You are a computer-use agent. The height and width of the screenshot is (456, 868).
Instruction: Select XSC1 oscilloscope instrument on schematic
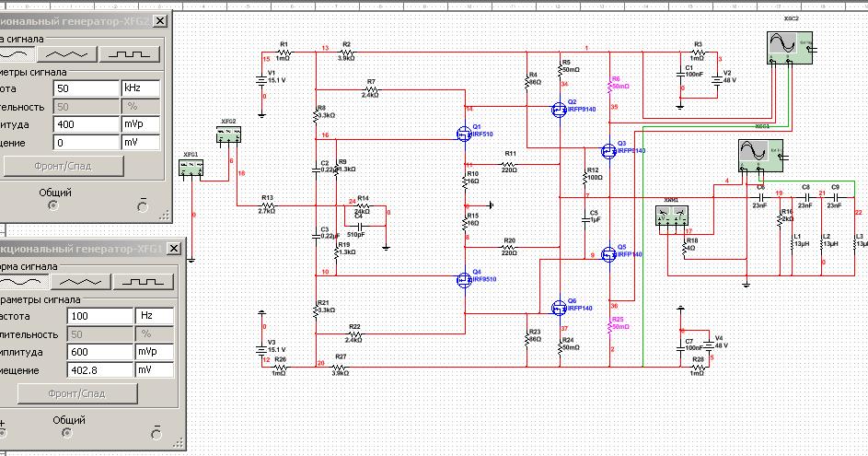(760, 155)
